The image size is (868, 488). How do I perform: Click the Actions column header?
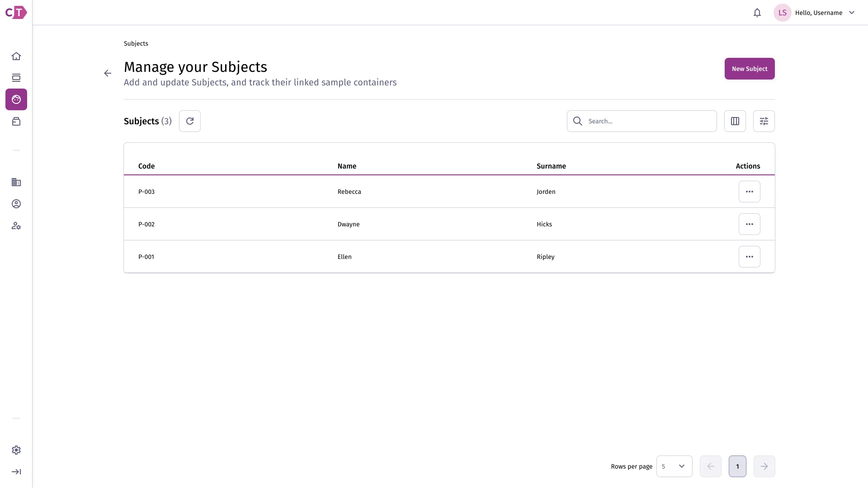pos(748,166)
